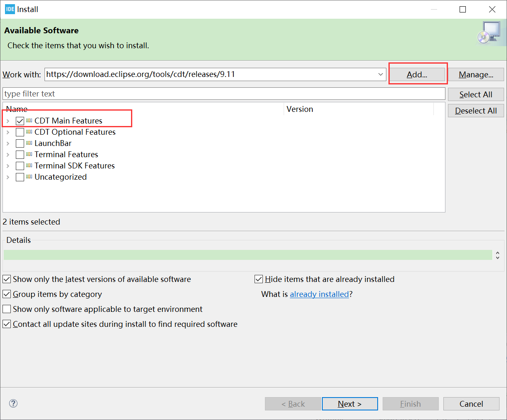Click the Add... button
The image size is (507, 420).
click(417, 74)
